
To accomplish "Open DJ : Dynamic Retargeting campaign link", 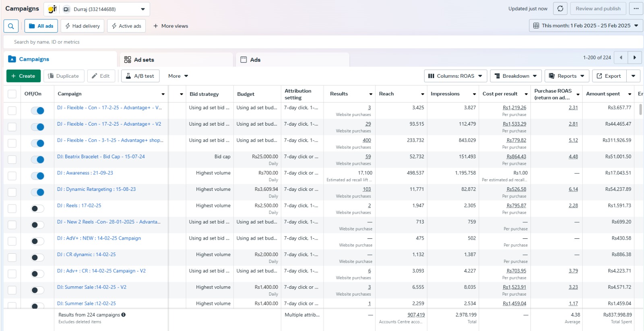I will pyautogui.click(x=96, y=189).
